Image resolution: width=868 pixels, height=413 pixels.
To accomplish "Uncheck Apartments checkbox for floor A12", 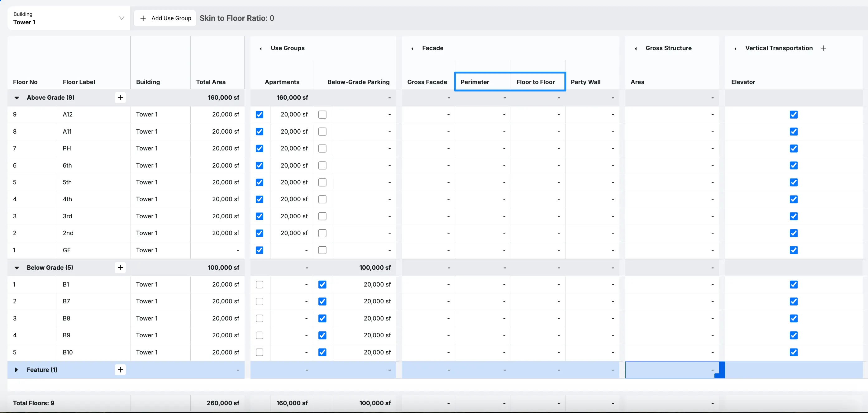I will (260, 115).
